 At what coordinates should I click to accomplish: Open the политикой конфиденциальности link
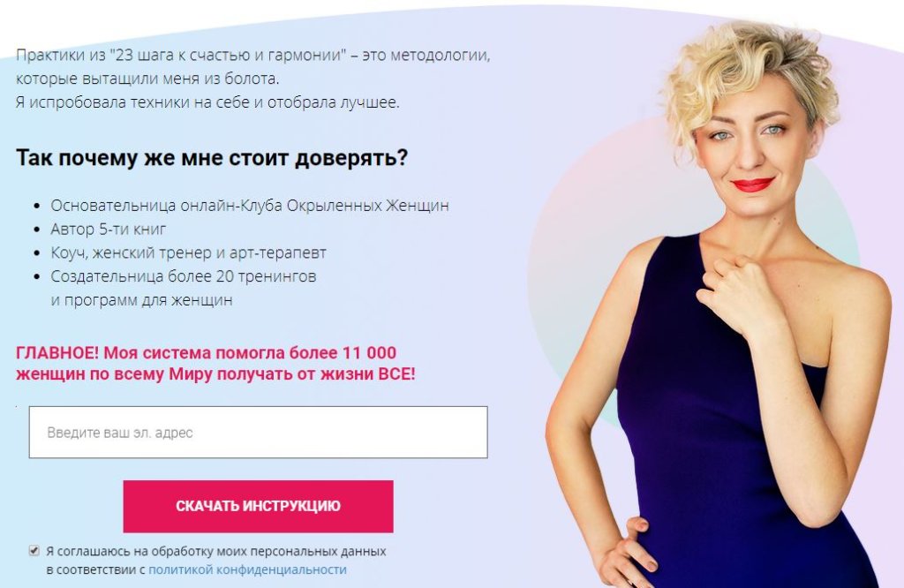(x=247, y=569)
